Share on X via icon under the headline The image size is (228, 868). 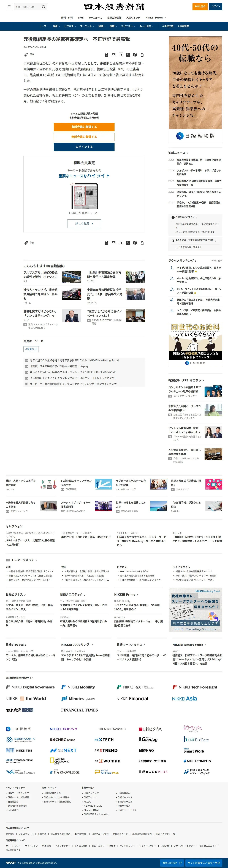pyautogui.click(x=128, y=55)
